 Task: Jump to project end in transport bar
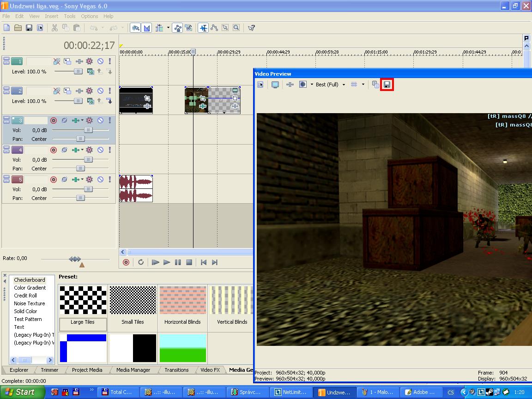[x=215, y=262]
